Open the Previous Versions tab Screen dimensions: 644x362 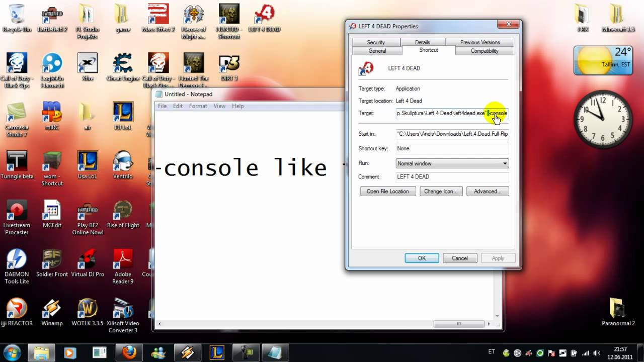(480, 42)
